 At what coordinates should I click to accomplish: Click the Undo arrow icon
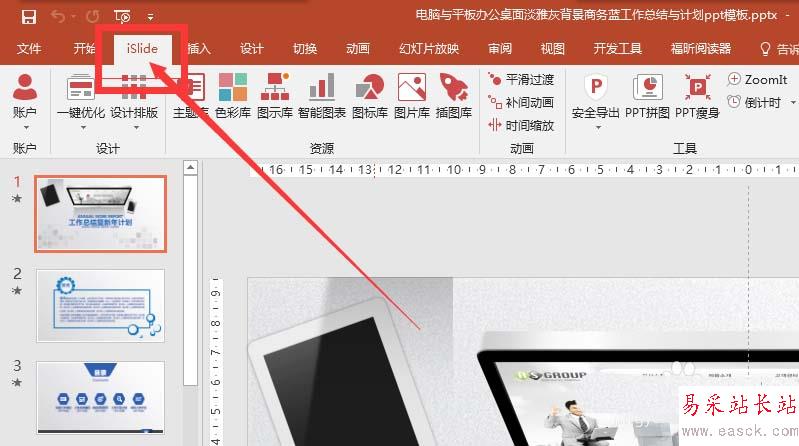click(58, 16)
